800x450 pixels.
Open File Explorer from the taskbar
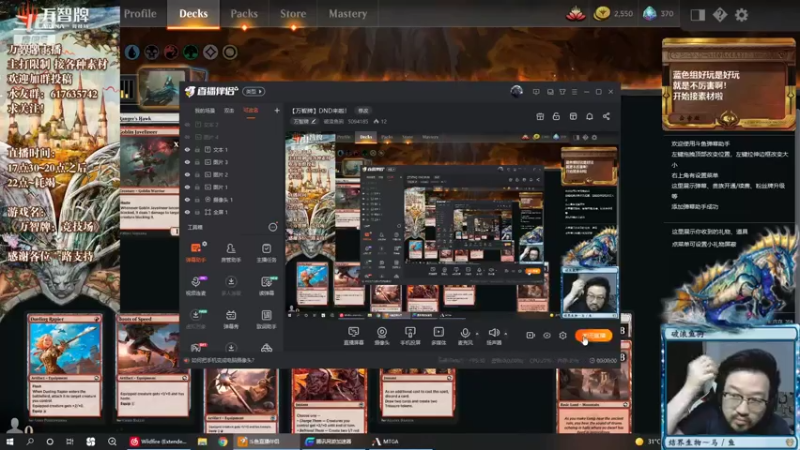(x=203, y=441)
